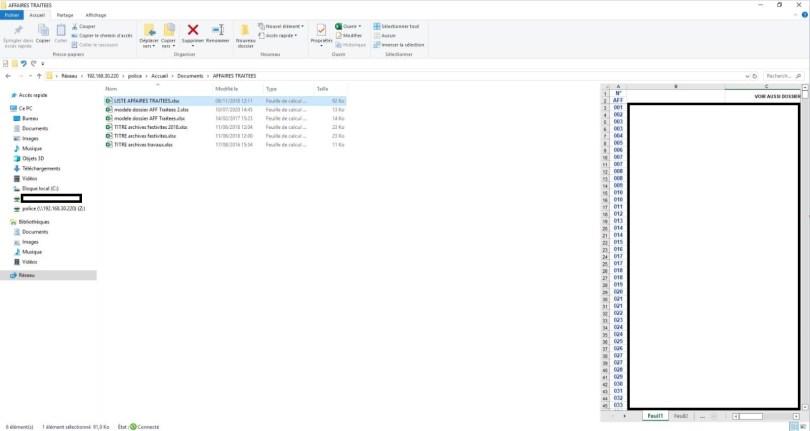Open the Fichier menu
This screenshot has width=810, height=431.
tap(12, 15)
